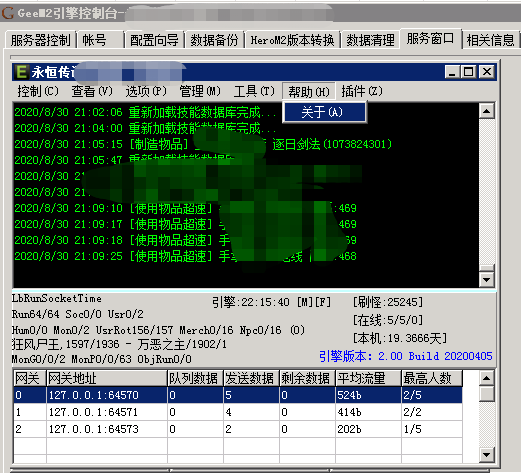The image size is (521, 473).
Task: Click gateway list scroll down arrow
Action: [x=486, y=455]
